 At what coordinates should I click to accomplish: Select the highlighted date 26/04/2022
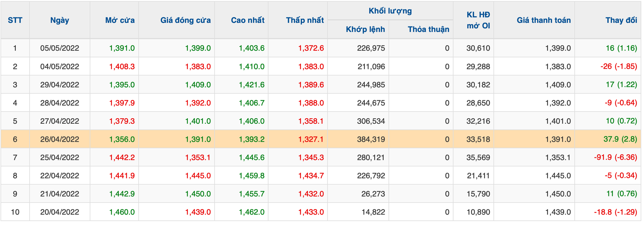(60, 139)
